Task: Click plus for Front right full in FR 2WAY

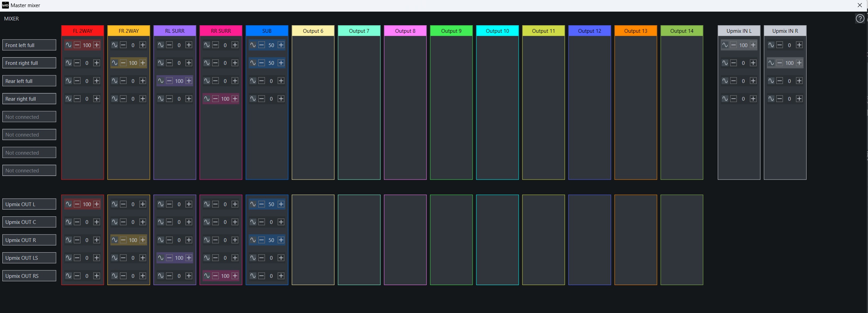Action: [143, 63]
